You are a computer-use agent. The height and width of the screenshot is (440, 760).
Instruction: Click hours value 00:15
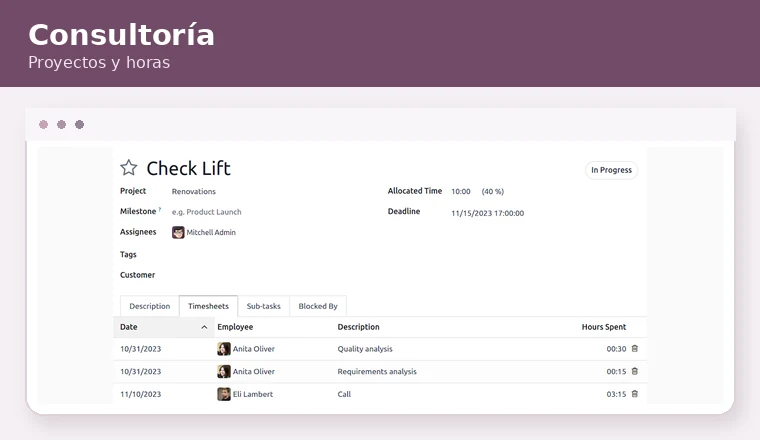tap(616, 372)
